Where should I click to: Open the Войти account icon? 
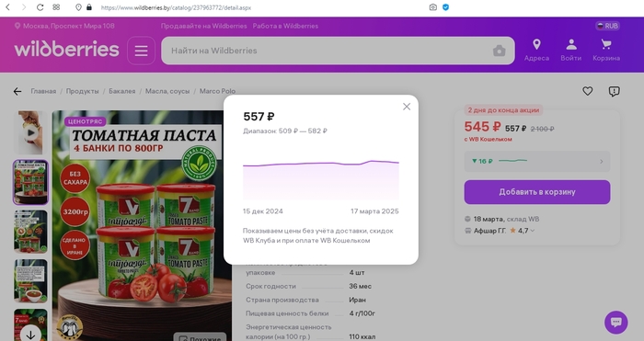click(571, 50)
